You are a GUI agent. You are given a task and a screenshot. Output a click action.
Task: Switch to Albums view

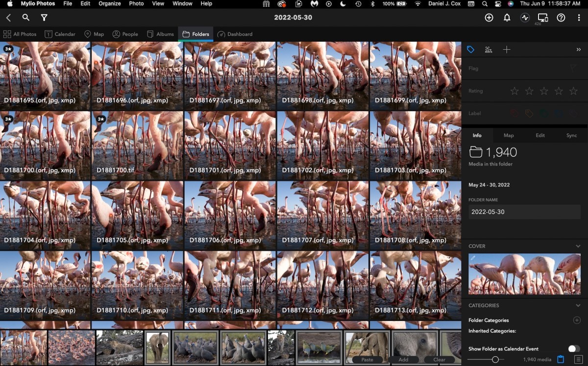click(160, 34)
